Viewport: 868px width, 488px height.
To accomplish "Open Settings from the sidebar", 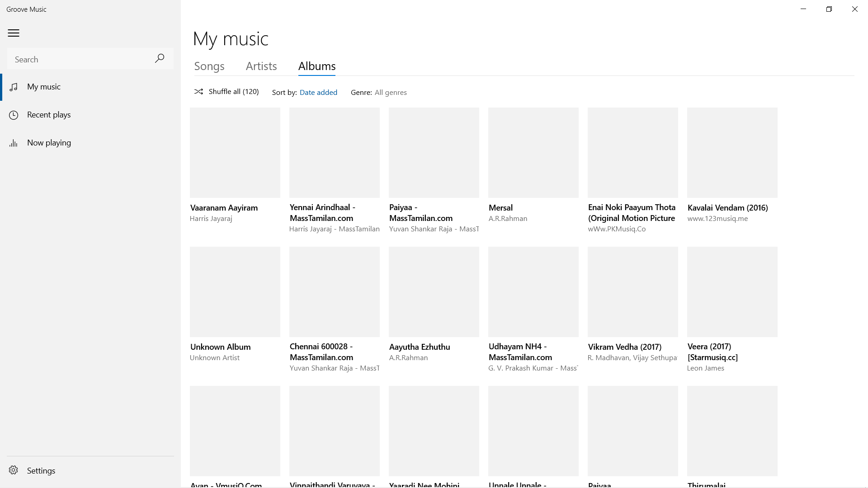I will (x=90, y=470).
